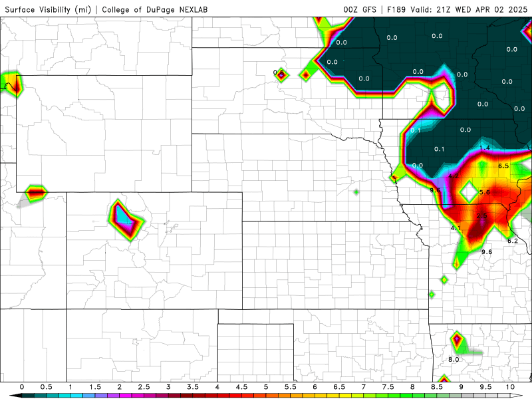The width and height of the screenshot is (532, 399).
Task: Click the 1.4 visibility value on map
Action: (x=485, y=148)
